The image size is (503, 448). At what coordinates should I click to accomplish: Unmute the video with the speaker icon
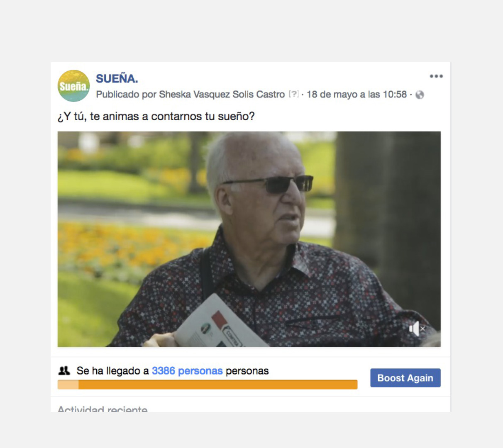417,329
